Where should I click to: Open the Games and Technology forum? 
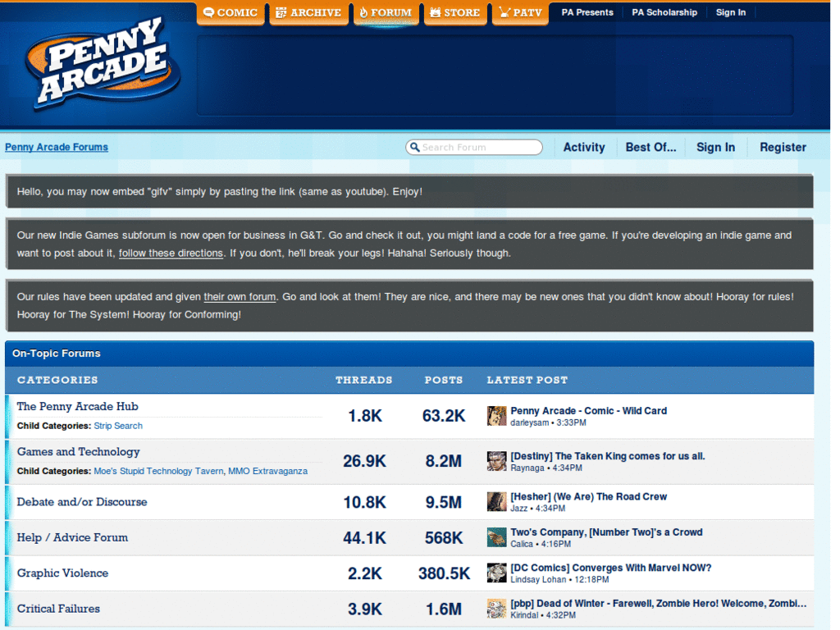[78, 451]
